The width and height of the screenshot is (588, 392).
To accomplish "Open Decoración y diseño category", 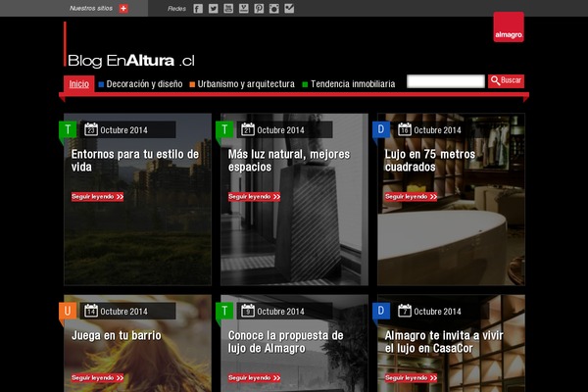I will 140,84.
